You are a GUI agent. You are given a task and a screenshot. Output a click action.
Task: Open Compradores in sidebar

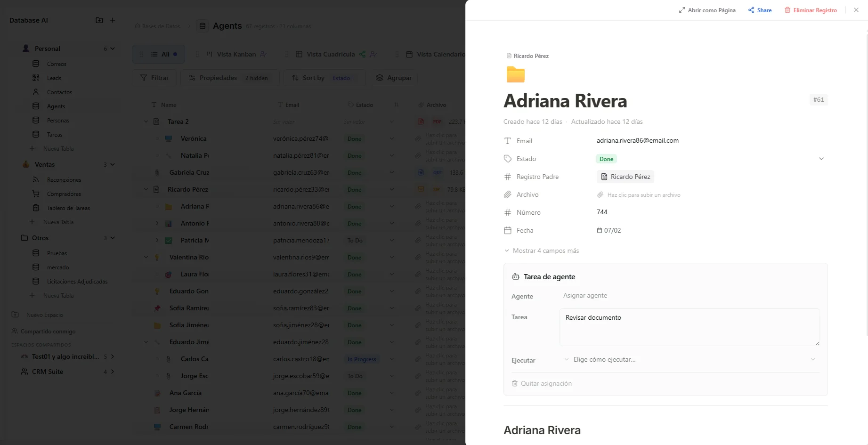point(64,194)
